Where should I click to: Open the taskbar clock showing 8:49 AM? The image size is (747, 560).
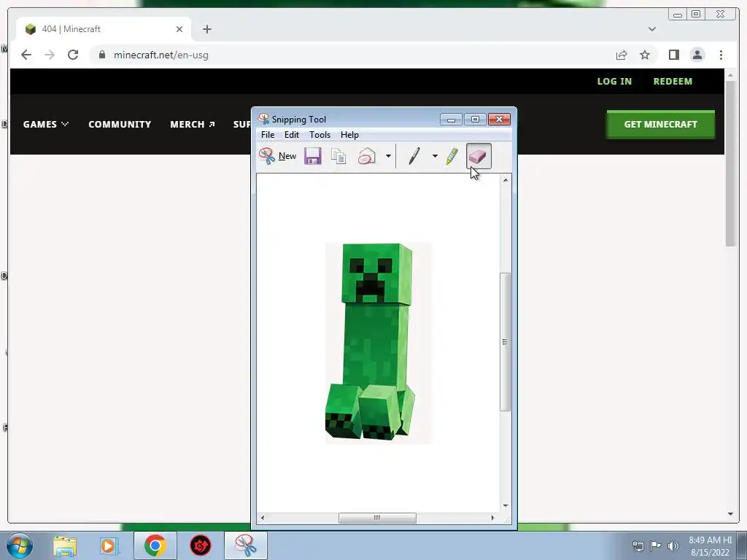coord(710,546)
